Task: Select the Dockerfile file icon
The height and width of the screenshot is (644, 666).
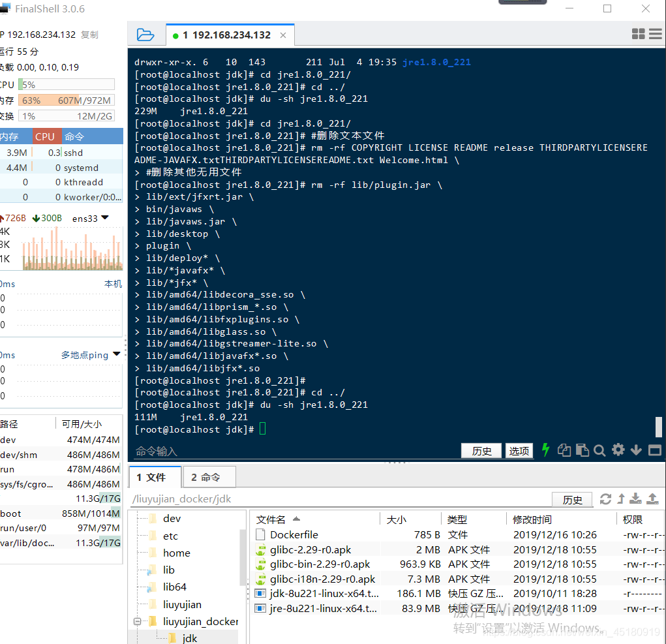Action: (x=260, y=534)
